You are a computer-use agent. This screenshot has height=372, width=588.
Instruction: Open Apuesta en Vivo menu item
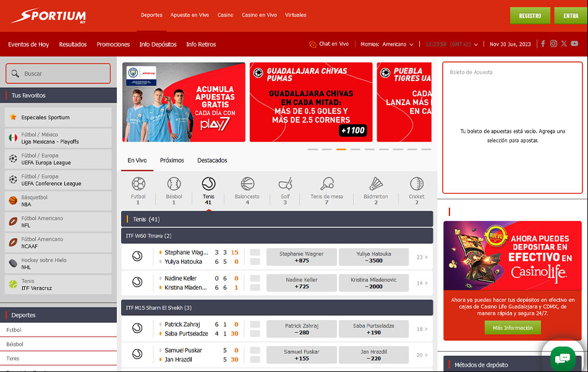coord(189,15)
